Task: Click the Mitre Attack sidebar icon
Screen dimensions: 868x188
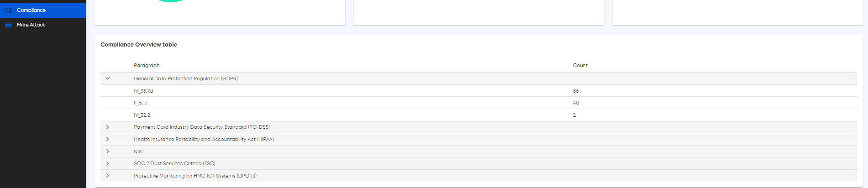Action: point(8,25)
